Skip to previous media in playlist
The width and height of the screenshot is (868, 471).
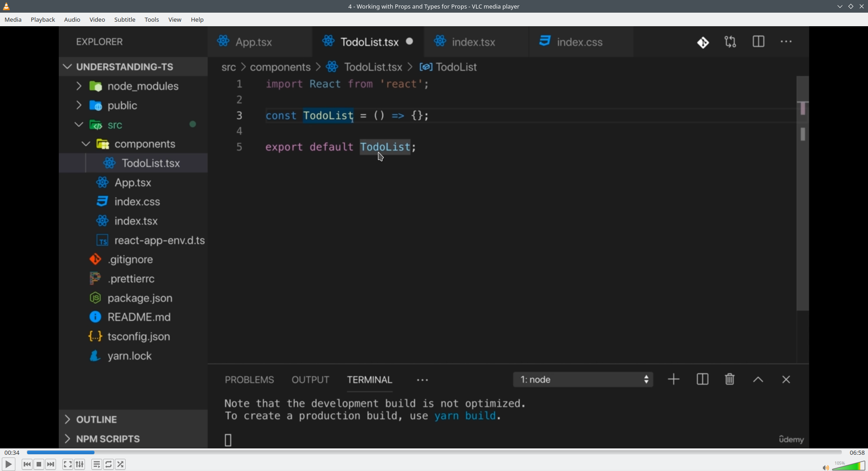(x=27, y=464)
